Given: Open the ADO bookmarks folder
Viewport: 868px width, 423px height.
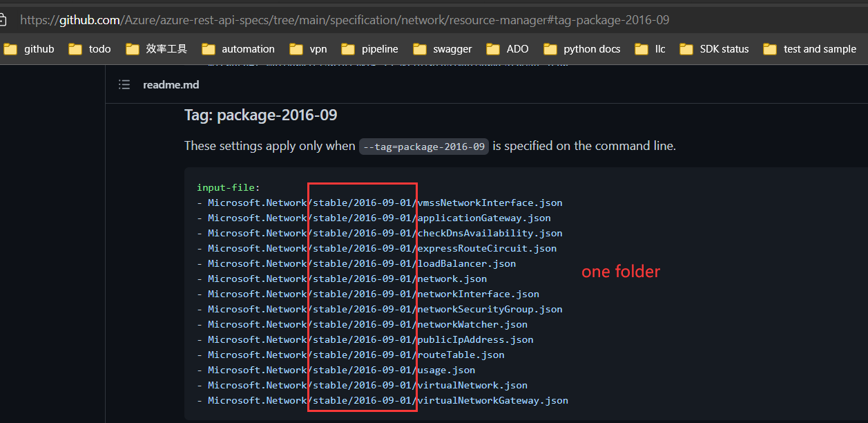Looking at the screenshot, I should tap(508, 49).
